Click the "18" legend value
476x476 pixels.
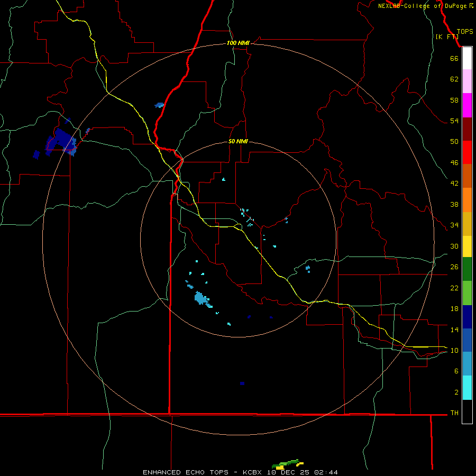click(x=454, y=309)
